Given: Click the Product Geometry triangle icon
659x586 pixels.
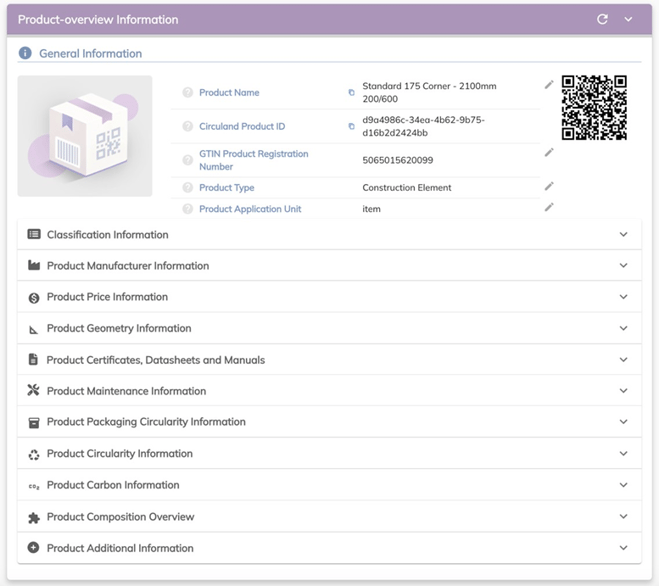Looking at the screenshot, I should tap(33, 330).
